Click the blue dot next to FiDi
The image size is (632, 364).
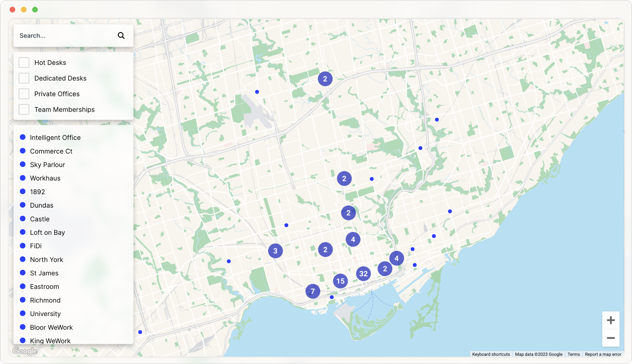23,245
